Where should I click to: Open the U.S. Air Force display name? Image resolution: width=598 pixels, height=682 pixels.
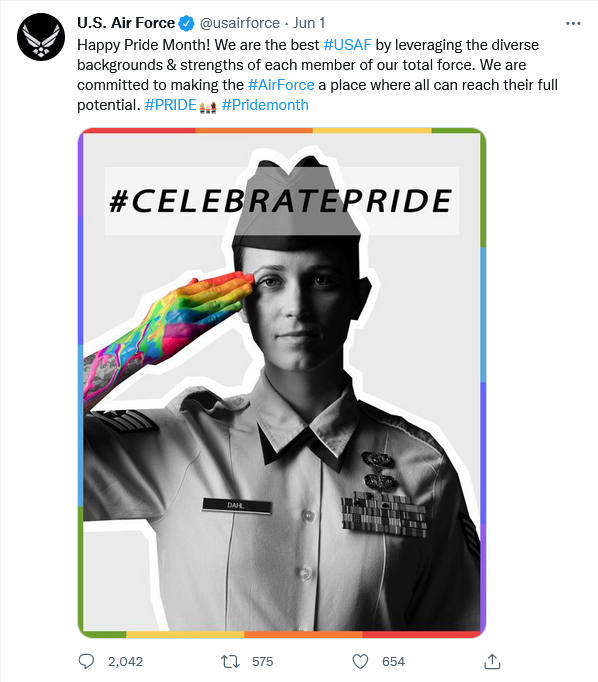point(126,23)
